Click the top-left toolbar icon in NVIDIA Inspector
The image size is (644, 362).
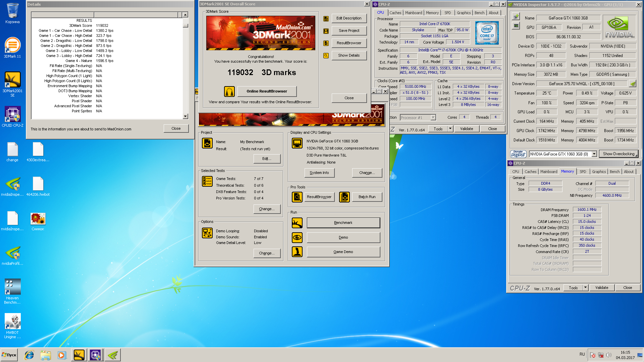click(x=516, y=16)
